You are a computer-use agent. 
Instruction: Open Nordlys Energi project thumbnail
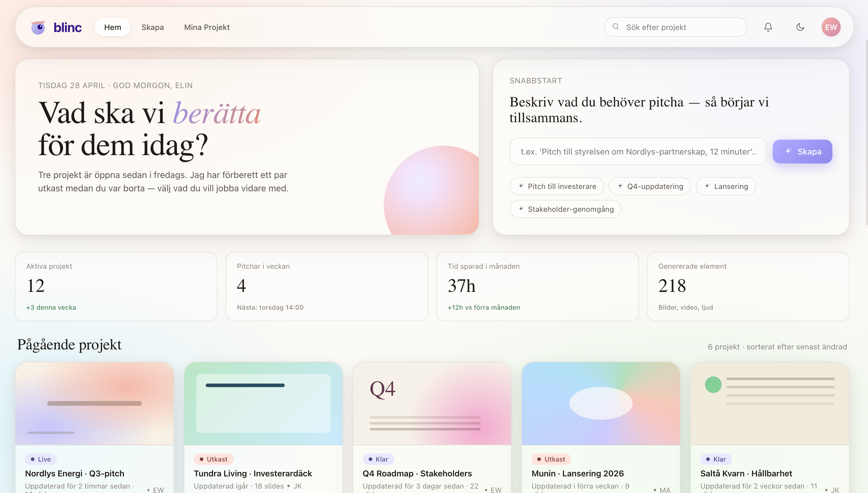click(x=94, y=403)
